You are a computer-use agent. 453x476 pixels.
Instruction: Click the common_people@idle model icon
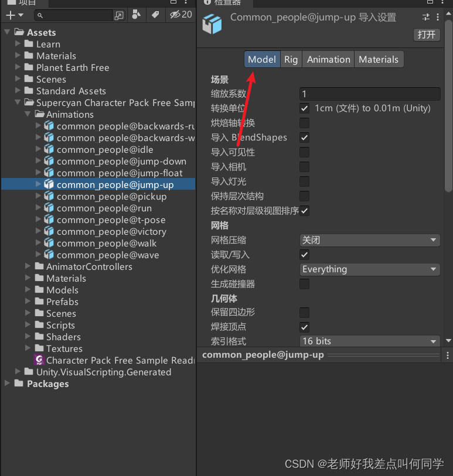point(49,149)
